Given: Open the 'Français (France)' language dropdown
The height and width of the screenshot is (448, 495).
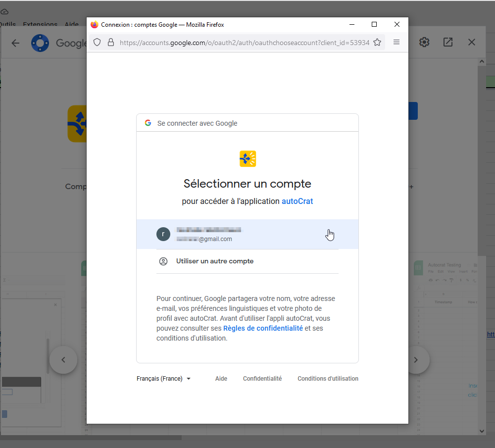Looking at the screenshot, I should pyautogui.click(x=163, y=379).
